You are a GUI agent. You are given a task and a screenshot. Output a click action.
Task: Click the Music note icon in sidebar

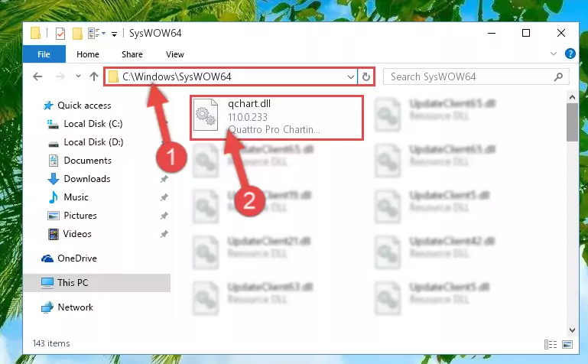click(x=54, y=197)
